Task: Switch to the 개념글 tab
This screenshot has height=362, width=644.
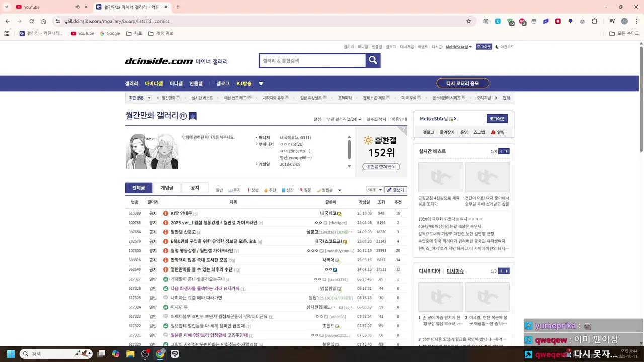Action: [167, 188]
